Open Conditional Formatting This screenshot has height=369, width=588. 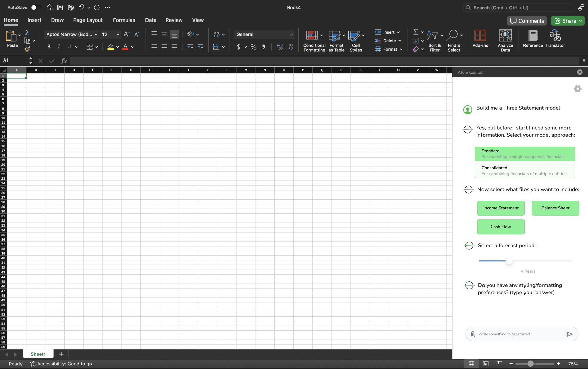(314, 41)
